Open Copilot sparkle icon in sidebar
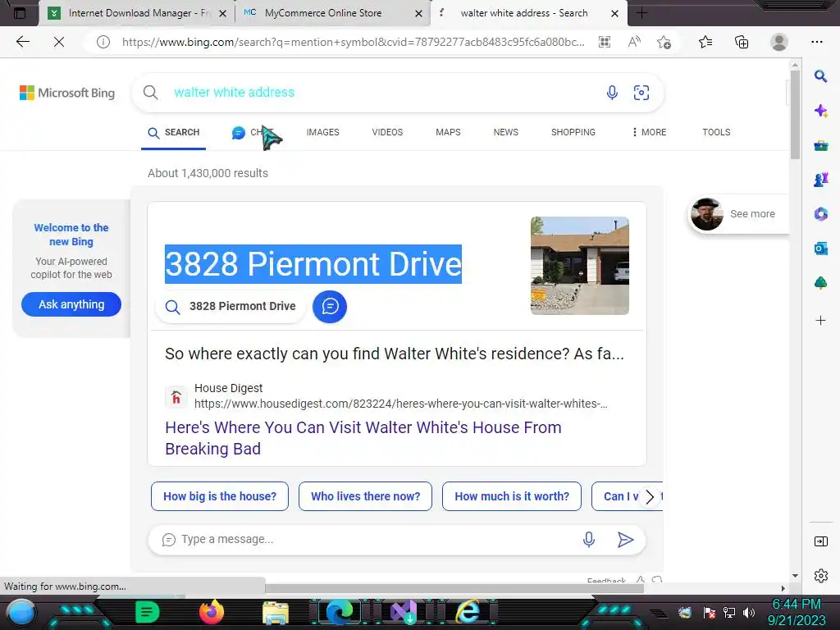The height and width of the screenshot is (630, 840). (820, 111)
